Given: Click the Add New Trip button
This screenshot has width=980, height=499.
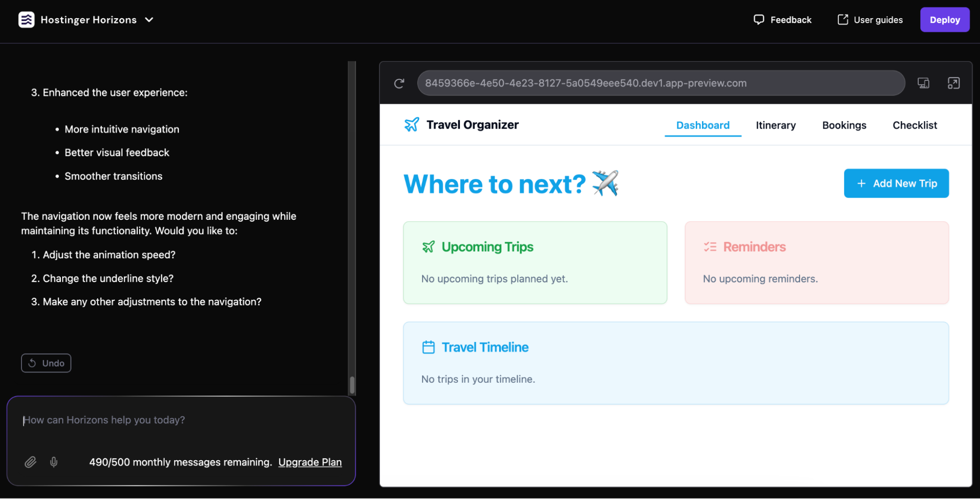Looking at the screenshot, I should 896,183.
